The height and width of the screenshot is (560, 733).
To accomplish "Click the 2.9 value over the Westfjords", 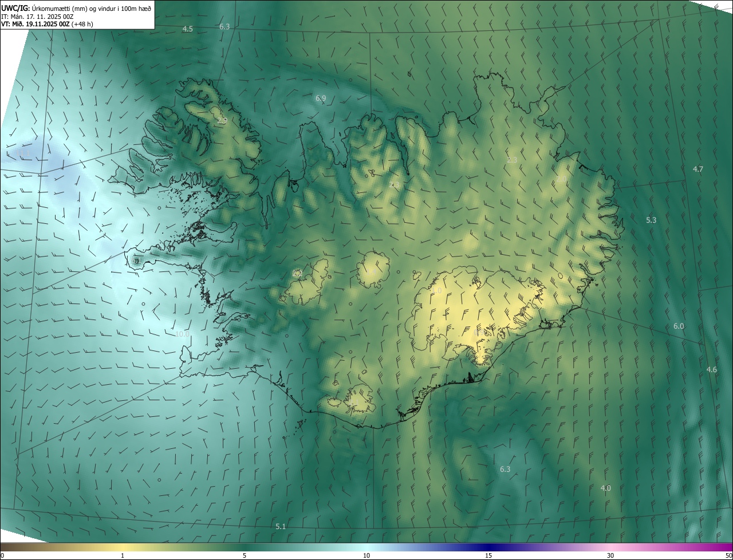I will 222,121.
